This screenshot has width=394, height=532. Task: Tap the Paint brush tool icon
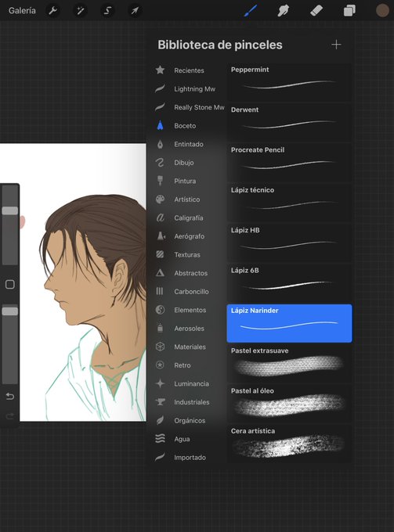pos(251,10)
